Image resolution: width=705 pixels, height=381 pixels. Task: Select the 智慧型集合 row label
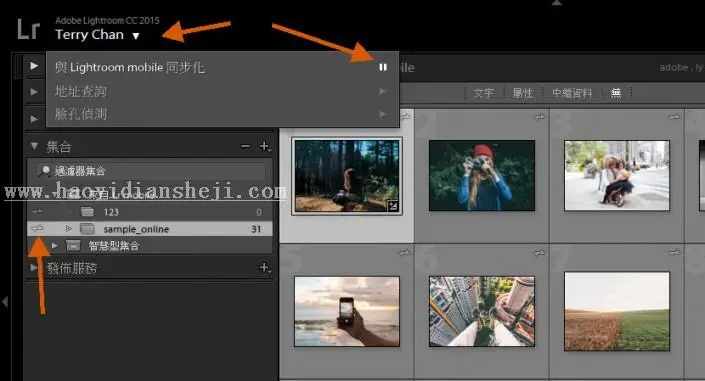114,246
